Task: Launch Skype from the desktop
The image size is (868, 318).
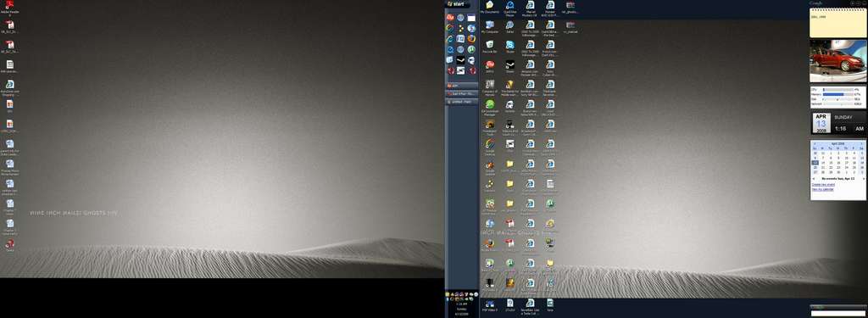Action: pos(509,47)
